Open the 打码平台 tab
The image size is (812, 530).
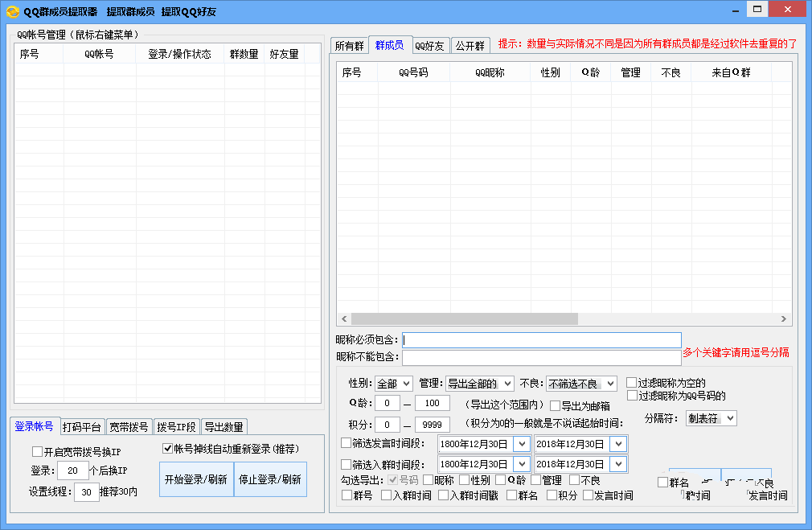(x=82, y=427)
